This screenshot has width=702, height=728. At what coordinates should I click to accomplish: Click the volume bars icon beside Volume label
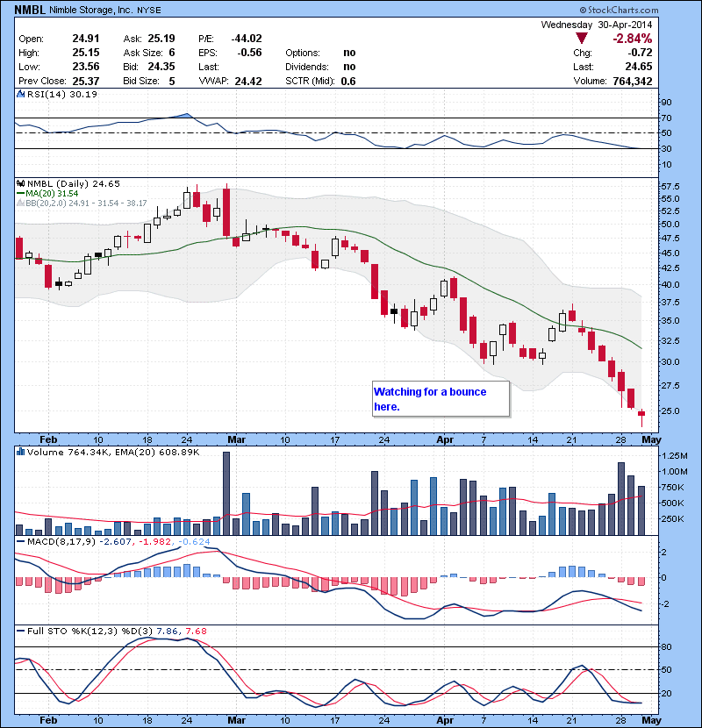pyautogui.click(x=20, y=452)
